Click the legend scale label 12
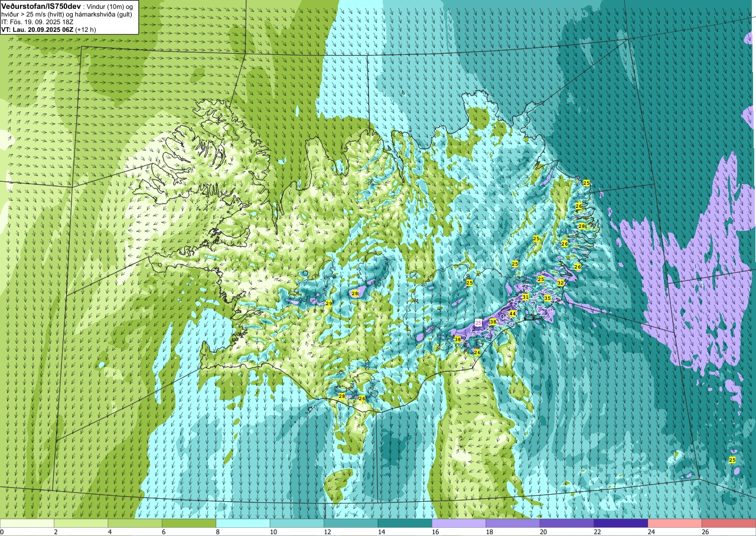This screenshot has width=756, height=536. [x=328, y=532]
